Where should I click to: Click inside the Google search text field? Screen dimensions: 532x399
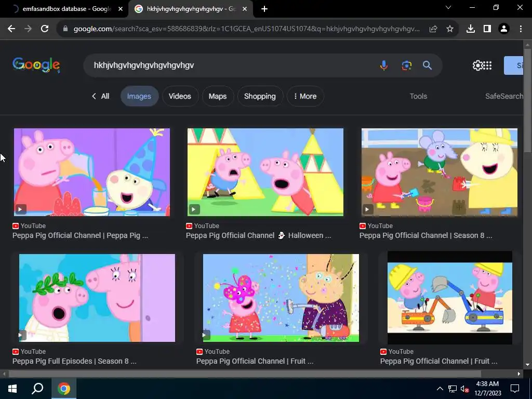coord(231,65)
